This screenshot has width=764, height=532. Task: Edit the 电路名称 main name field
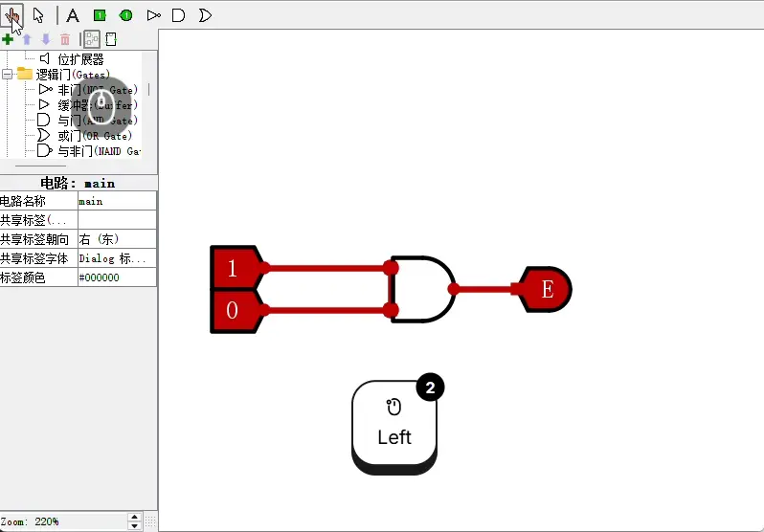pyautogui.click(x=116, y=201)
